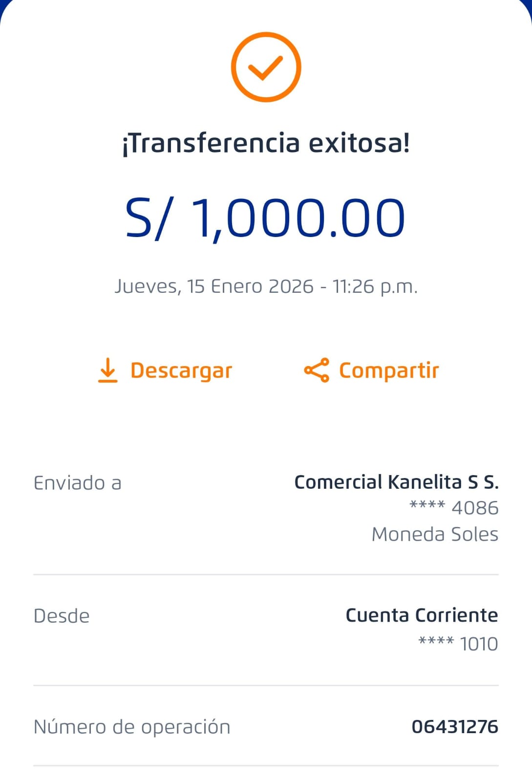Tap the share icon
532x782 pixels.
(317, 370)
